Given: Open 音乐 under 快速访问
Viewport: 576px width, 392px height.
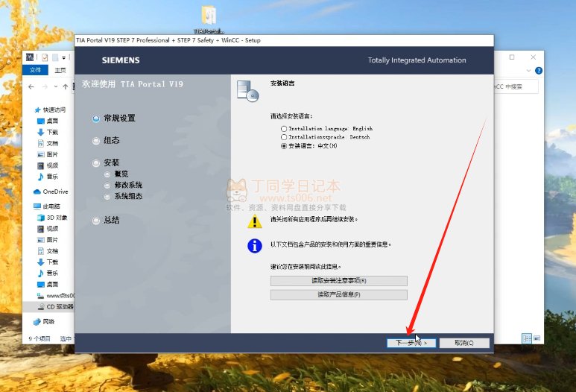Looking at the screenshot, I should click(48, 177).
